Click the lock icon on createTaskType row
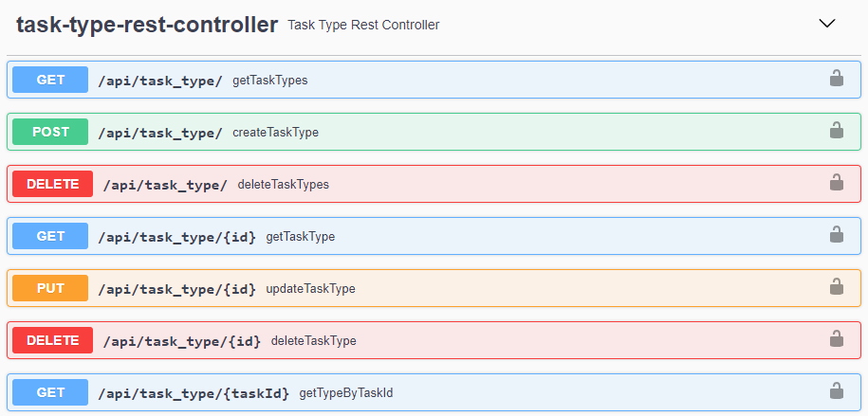Screen dimensions: 868x416 (x=836, y=131)
